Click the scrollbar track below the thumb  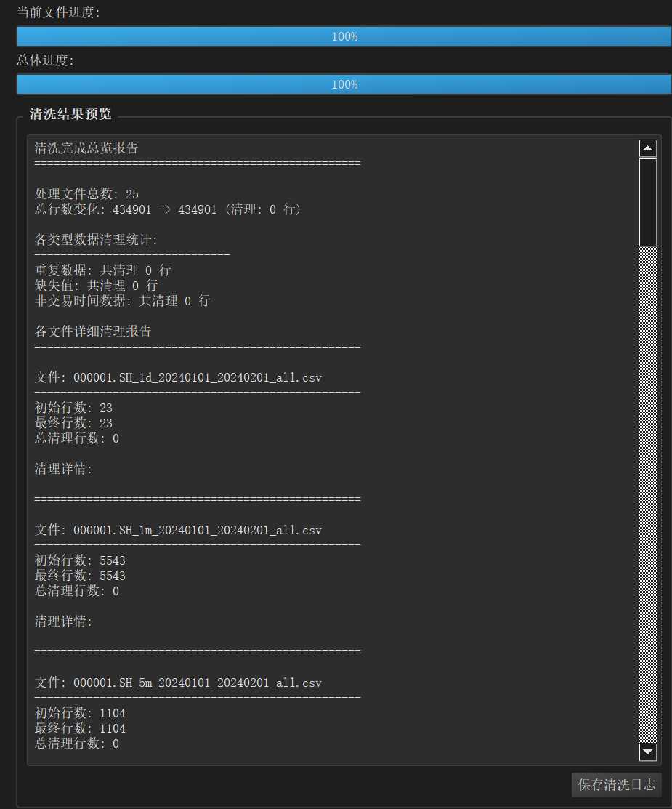[648, 494]
